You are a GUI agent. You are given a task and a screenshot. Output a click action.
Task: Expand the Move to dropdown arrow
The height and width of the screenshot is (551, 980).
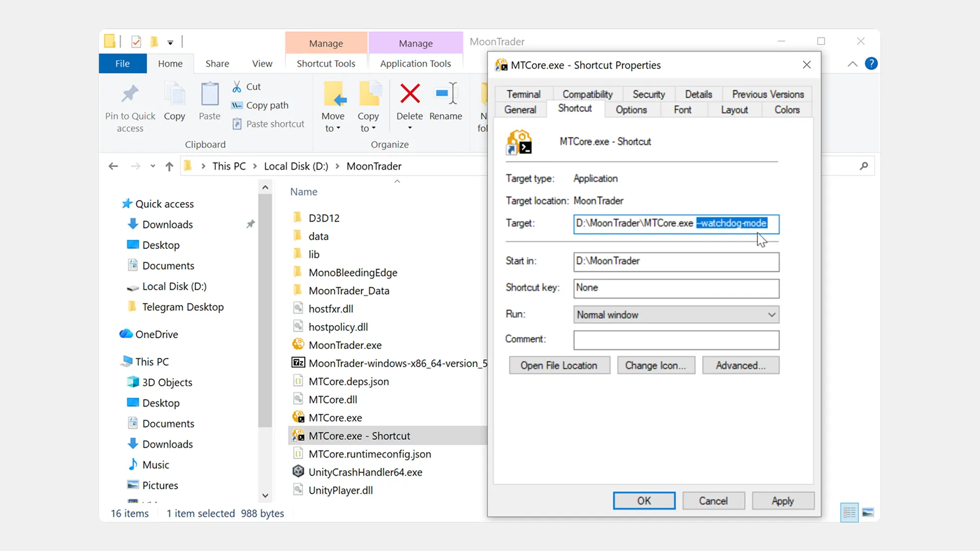(x=338, y=129)
